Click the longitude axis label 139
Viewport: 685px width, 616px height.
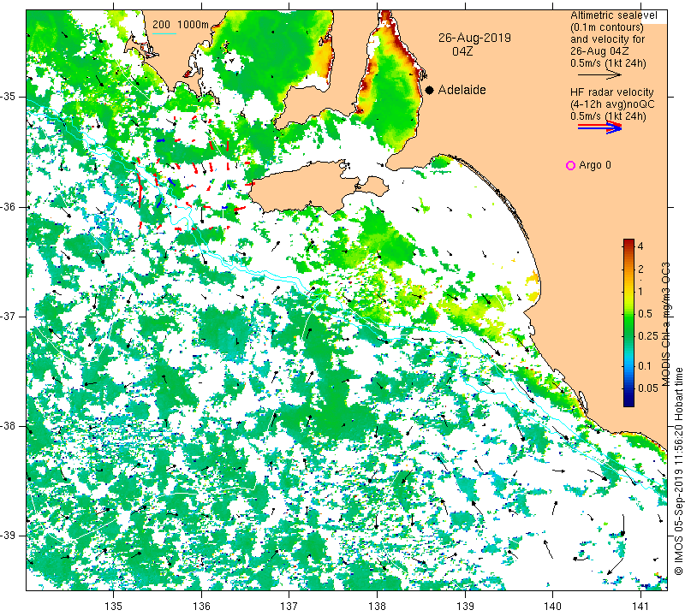[465, 607]
